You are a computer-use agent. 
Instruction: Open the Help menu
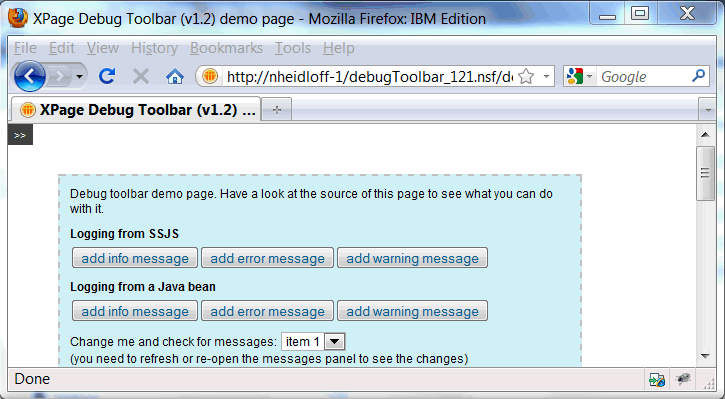click(x=338, y=48)
